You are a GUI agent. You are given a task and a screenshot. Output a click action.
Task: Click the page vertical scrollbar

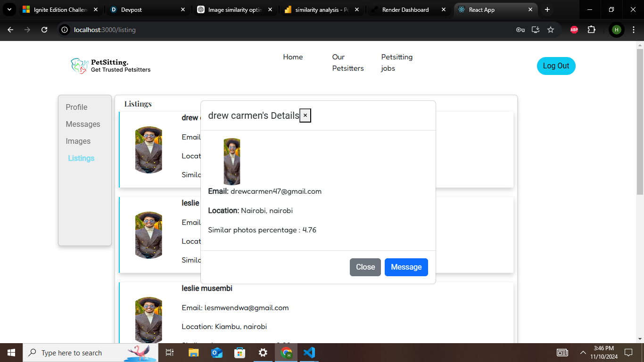640,122
